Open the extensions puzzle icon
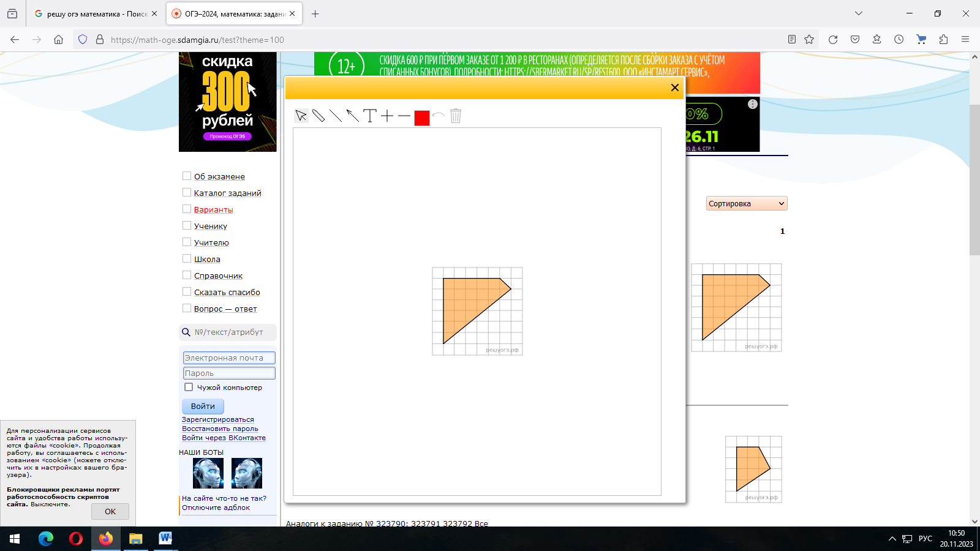 (x=943, y=39)
